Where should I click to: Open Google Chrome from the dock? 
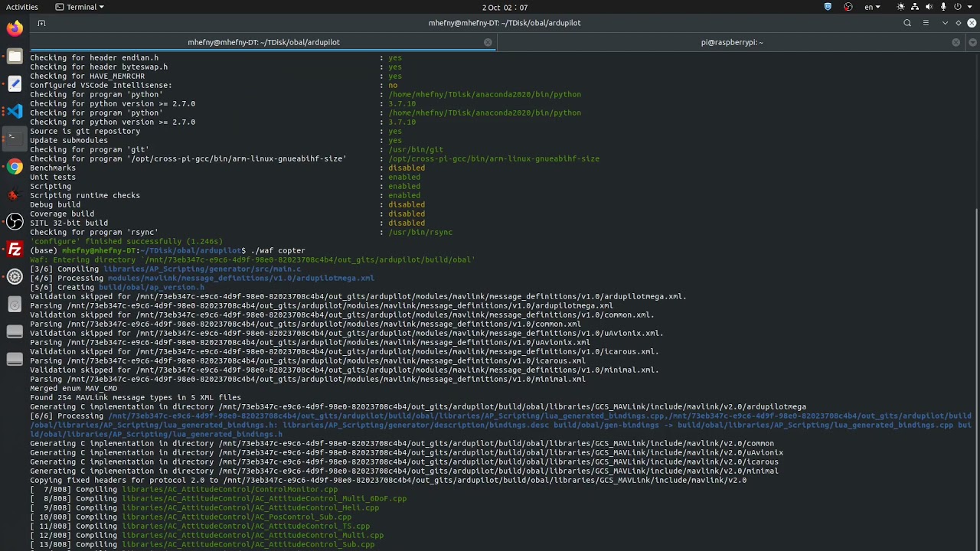(x=15, y=167)
